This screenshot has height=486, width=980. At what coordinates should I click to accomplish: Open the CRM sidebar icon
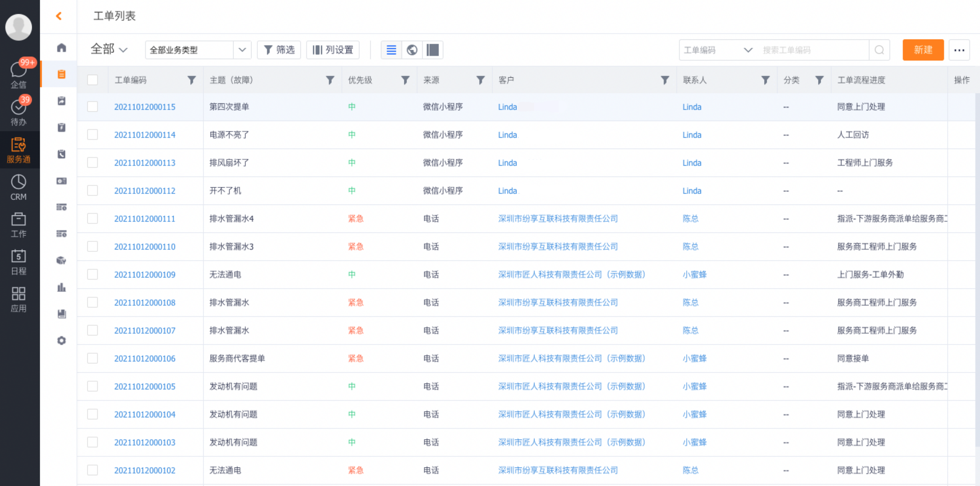(x=18, y=188)
